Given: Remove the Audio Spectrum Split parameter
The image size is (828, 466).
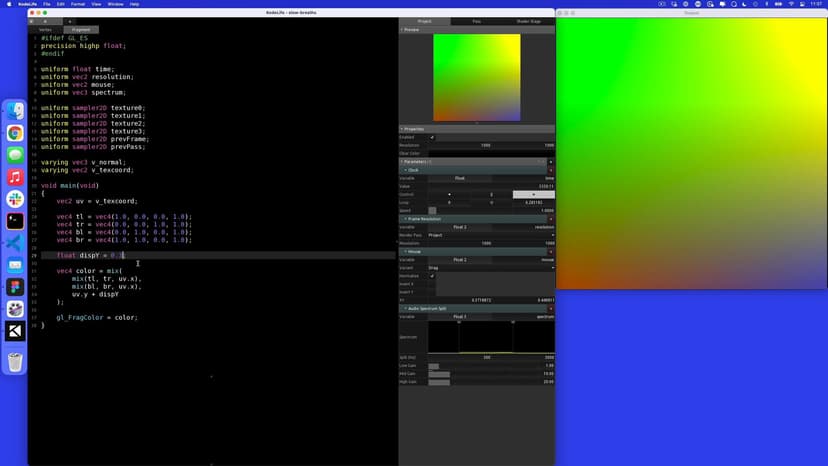Looking at the screenshot, I should 550,308.
